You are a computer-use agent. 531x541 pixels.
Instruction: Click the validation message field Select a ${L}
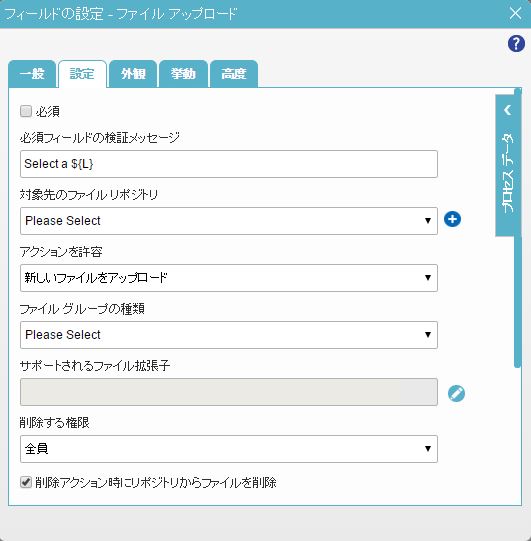[x=229, y=164]
